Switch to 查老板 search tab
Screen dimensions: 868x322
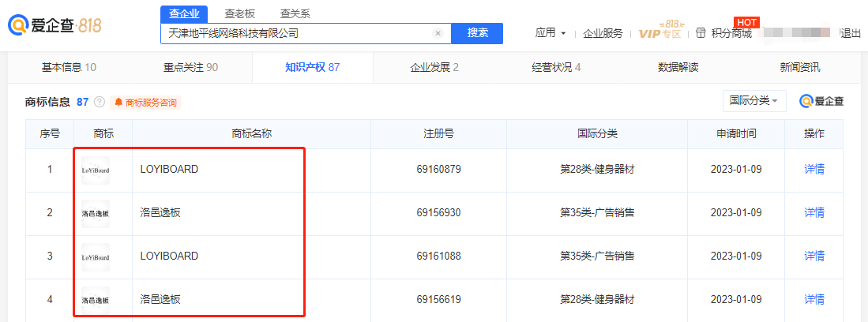tap(239, 14)
